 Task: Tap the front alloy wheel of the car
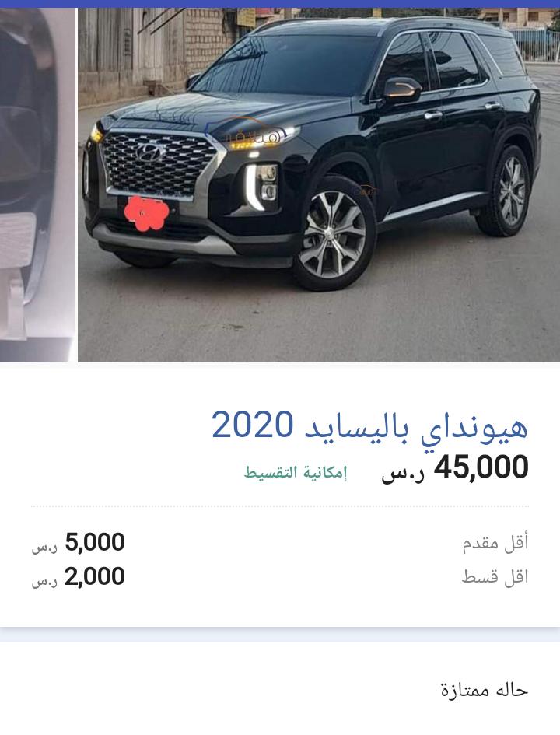[x=333, y=233]
